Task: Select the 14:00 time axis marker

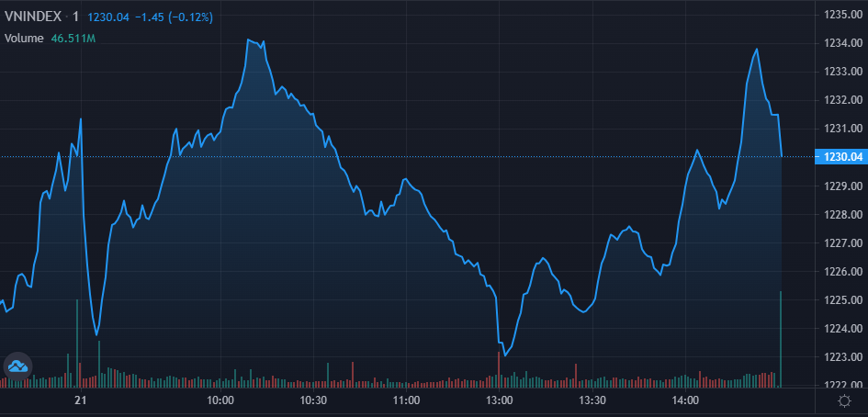Action: (x=685, y=400)
